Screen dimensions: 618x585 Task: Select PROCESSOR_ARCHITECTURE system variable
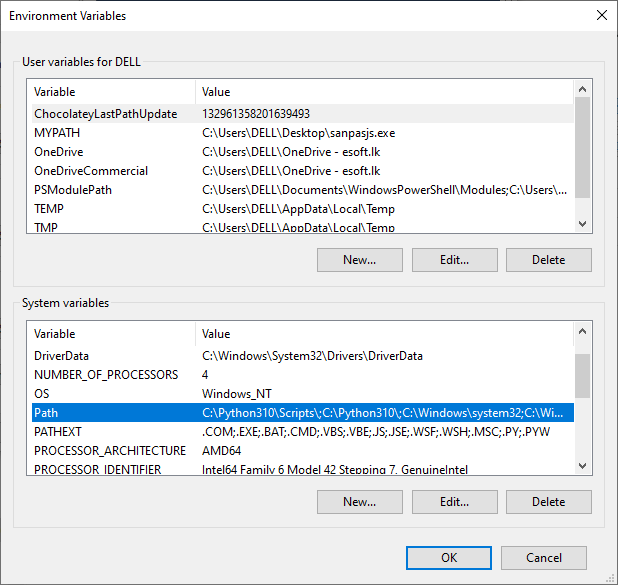click(110, 451)
